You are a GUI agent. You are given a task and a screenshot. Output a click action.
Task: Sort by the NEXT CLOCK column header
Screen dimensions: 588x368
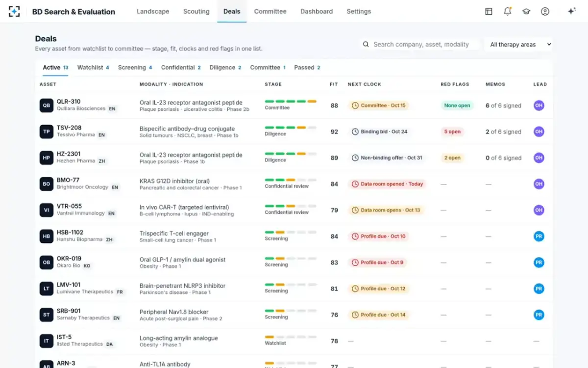[x=365, y=84]
